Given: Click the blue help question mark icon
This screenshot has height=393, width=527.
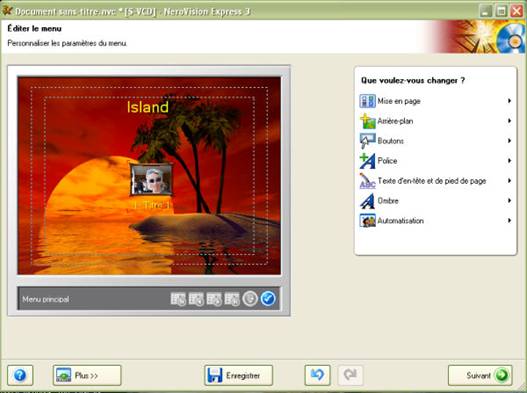Looking at the screenshot, I should click(20, 375).
